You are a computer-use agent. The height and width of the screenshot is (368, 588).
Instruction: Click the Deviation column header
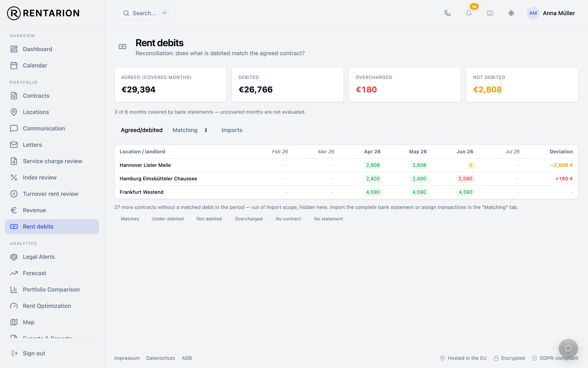561,152
